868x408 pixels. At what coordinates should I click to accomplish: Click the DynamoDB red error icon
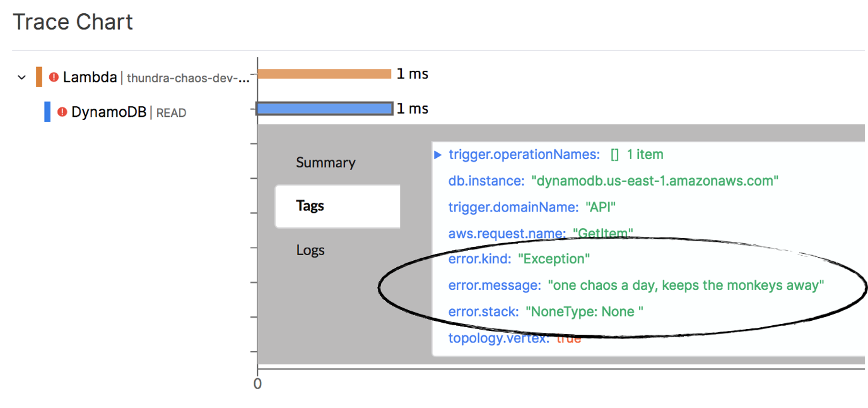[62, 112]
